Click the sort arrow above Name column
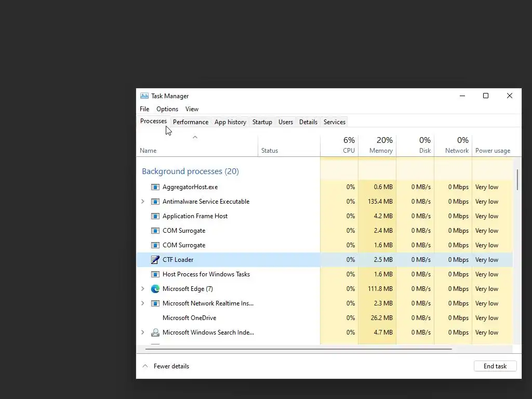The height and width of the screenshot is (399, 532). tap(195, 137)
